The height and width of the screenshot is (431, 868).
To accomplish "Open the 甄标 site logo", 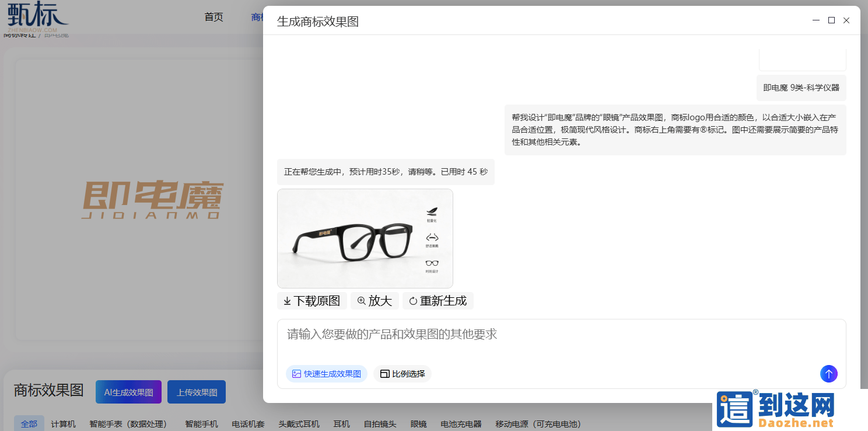I will pyautogui.click(x=37, y=16).
